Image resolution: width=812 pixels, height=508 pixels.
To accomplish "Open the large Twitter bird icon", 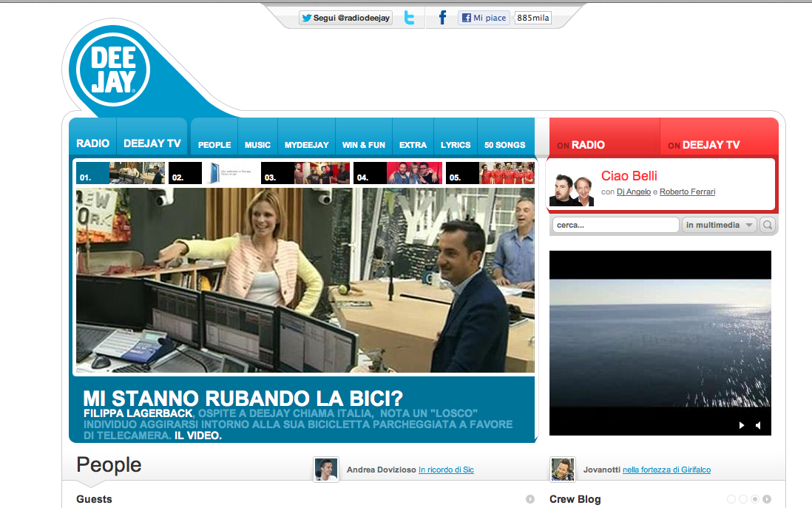I will point(409,18).
